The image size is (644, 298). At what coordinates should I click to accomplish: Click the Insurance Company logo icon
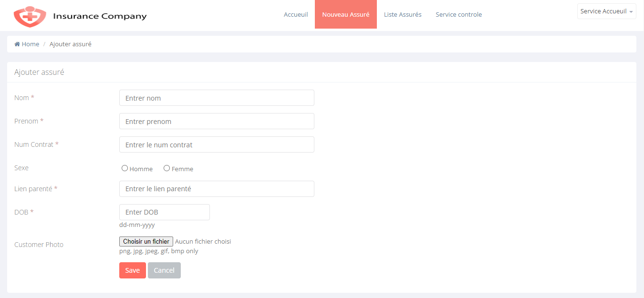30,15
